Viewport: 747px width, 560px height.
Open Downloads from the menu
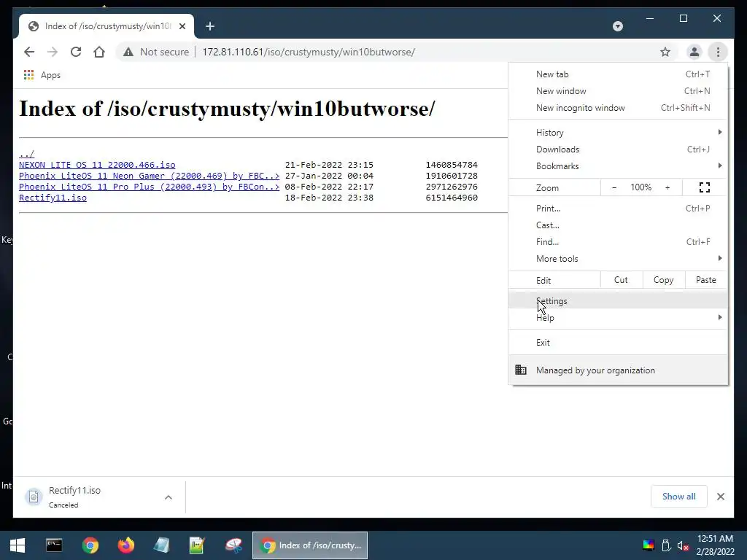618,149
